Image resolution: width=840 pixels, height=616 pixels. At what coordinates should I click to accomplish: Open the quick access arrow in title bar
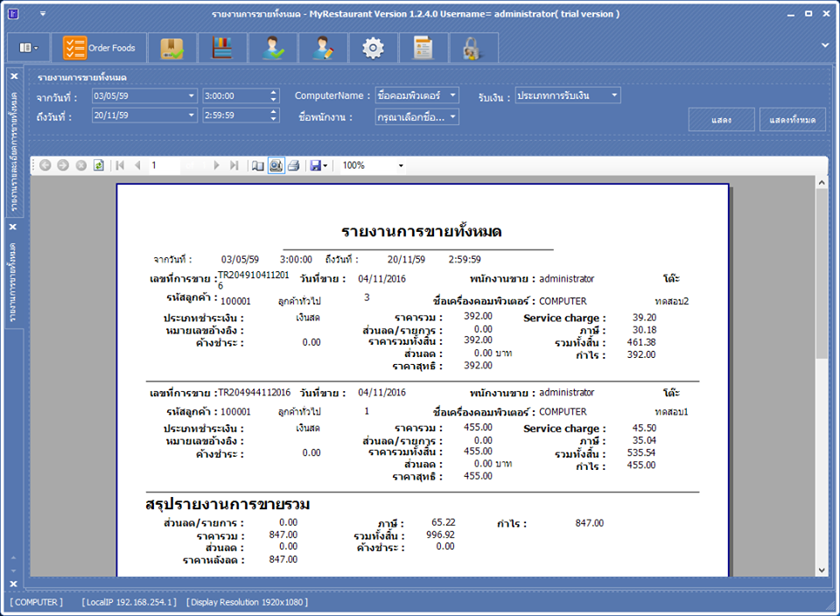coord(43,14)
